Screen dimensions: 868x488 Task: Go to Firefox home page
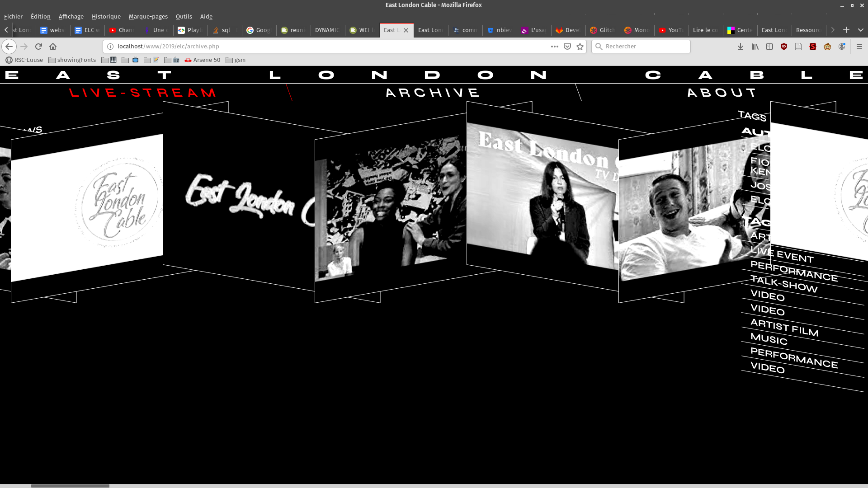(53, 47)
